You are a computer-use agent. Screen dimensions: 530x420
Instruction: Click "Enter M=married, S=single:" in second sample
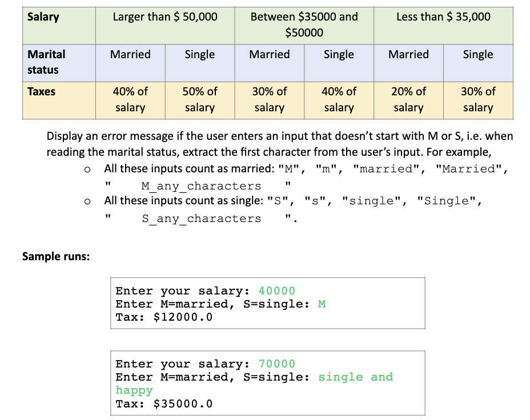click(x=212, y=377)
